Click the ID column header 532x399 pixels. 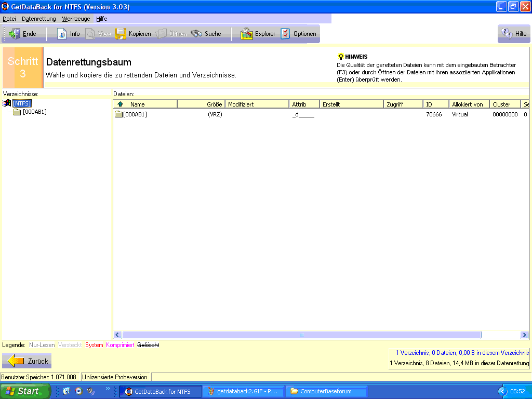click(x=436, y=104)
